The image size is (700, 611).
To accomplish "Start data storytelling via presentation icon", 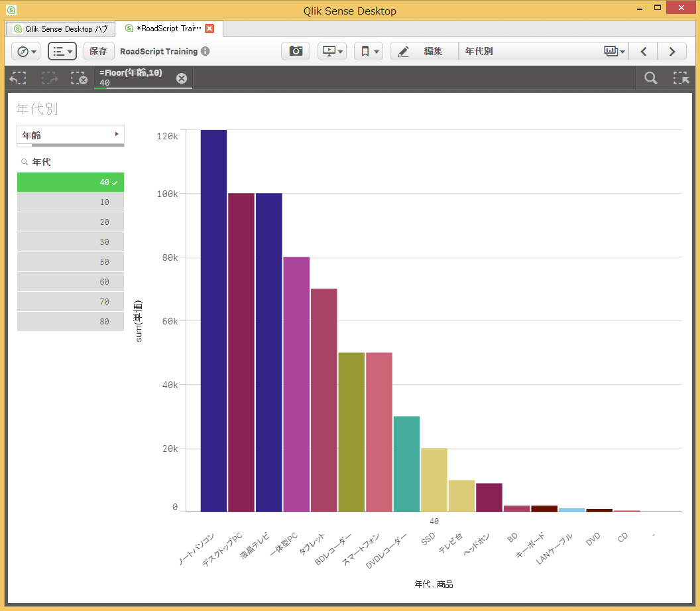I will click(x=330, y=50).
